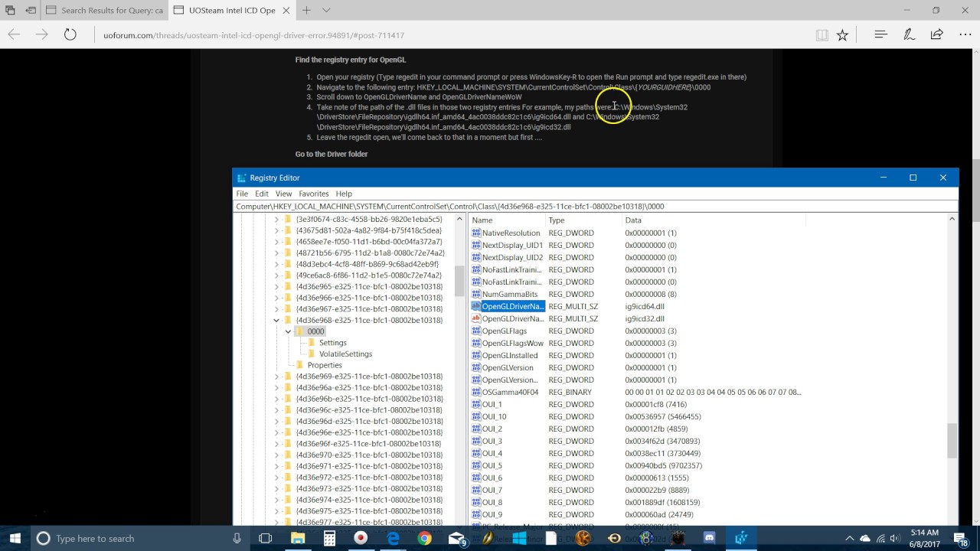The height and width of the screenshot is (551, 980).
Task: Expand the {4d36e969-e325-11ce-bfc1-08002be10318} registry key
Action: (276, 376)
